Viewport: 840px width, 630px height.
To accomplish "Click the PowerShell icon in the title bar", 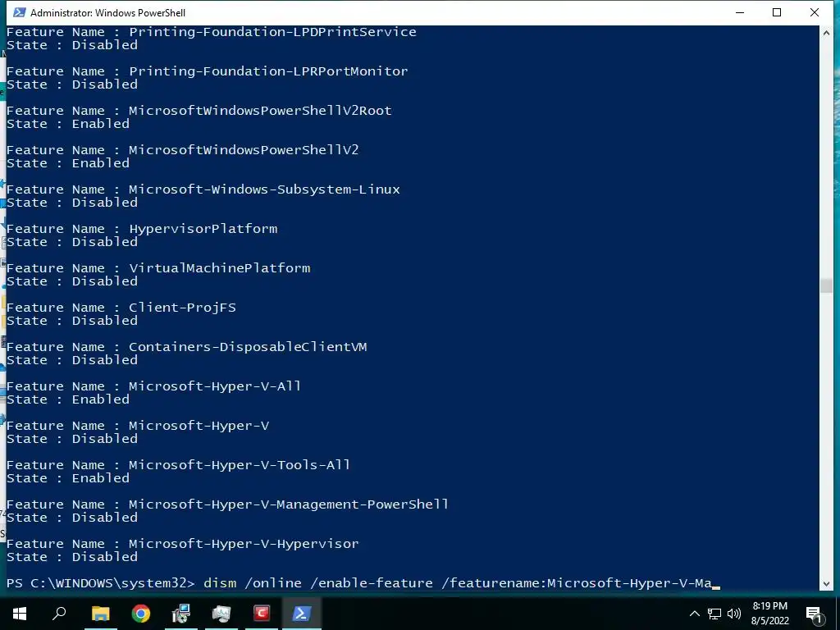I will [20, 12].
